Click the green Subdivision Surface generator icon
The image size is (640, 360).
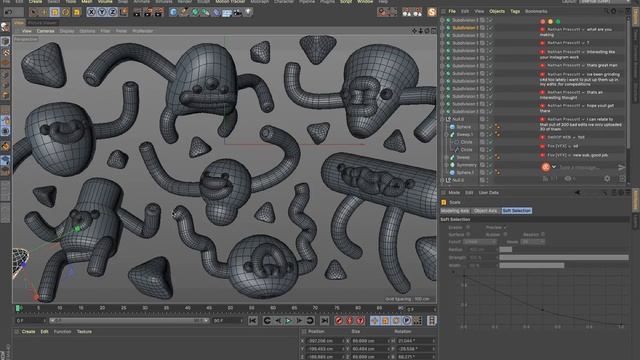pos(195,12)
